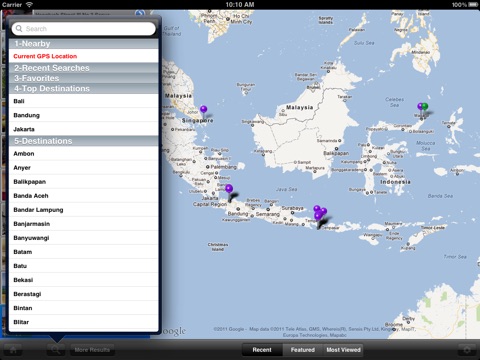The image size is (480, 360).
Task: Pick Blitar destination
Action: click(83, 322)
